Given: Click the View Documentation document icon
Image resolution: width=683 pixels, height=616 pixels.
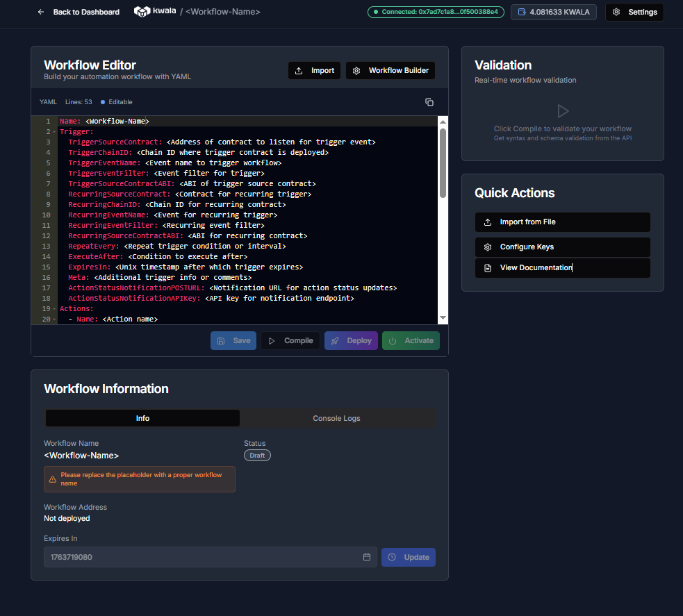Looking at the screenshot, I should (488, 267).
